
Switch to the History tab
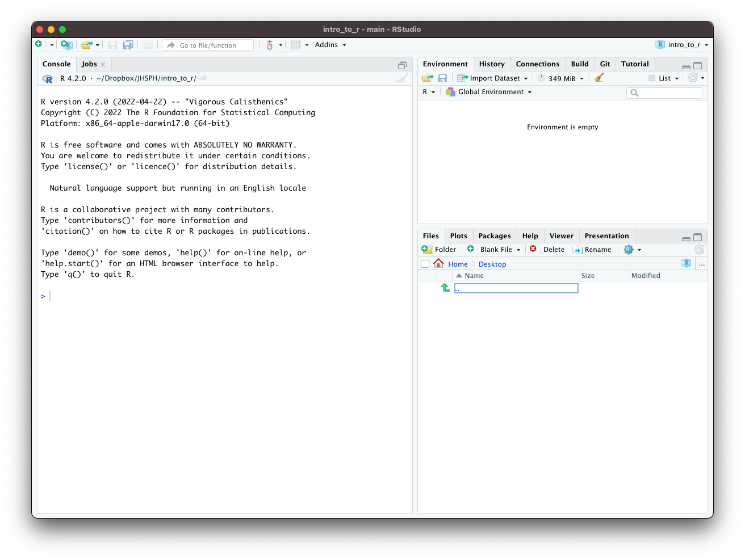coord(492,64)
